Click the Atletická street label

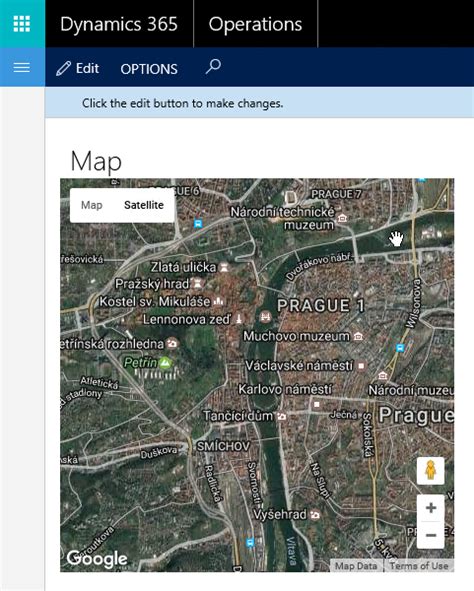coord(99,383)
